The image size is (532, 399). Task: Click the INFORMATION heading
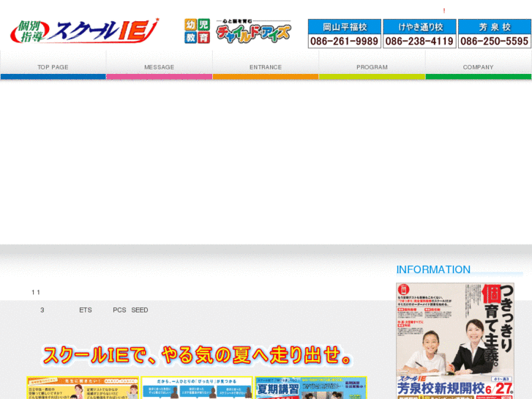433,269
